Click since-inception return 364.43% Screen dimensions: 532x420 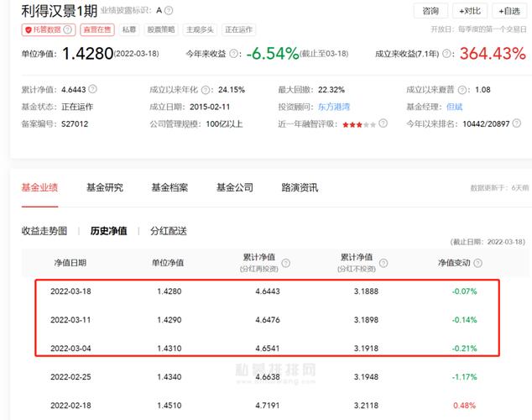point(493,53)
